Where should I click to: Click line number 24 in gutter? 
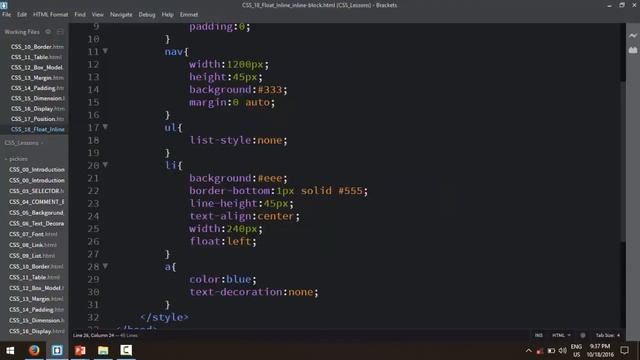point(93,216)
